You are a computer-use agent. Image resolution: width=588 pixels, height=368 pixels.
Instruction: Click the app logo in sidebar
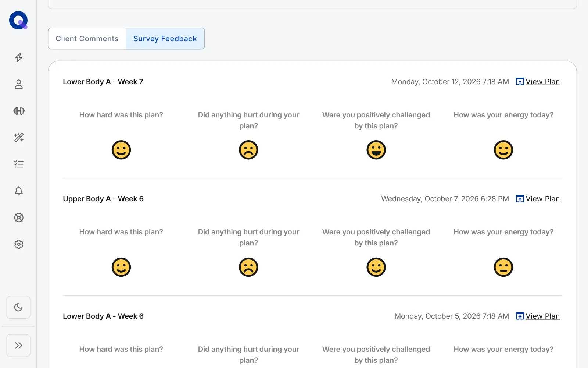click(x=18, y=20)
